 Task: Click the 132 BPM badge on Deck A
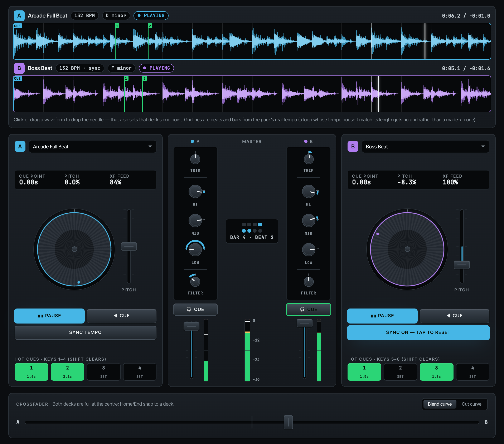[x=84, y=15]
